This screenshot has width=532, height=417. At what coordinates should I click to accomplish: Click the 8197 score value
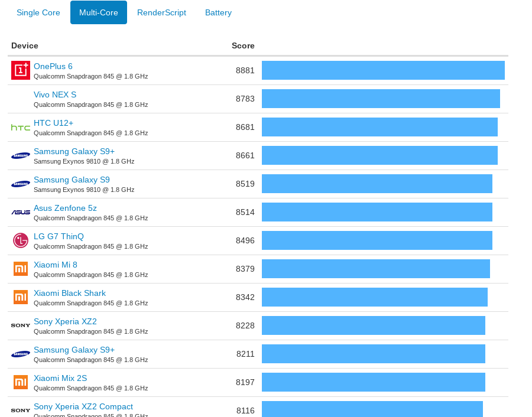tap(245, 382)
